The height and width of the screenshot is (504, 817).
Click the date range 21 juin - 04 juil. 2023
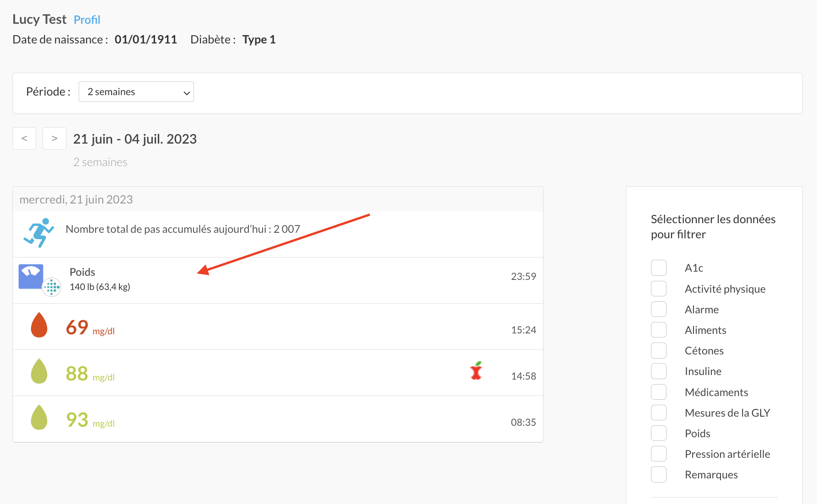point(135,139)
